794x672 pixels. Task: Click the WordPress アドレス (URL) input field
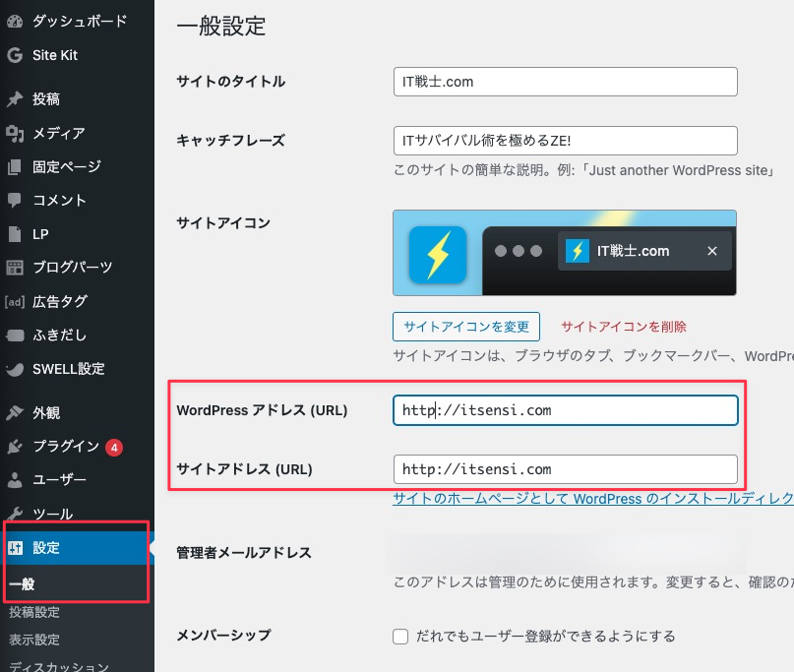pos(565,410)
